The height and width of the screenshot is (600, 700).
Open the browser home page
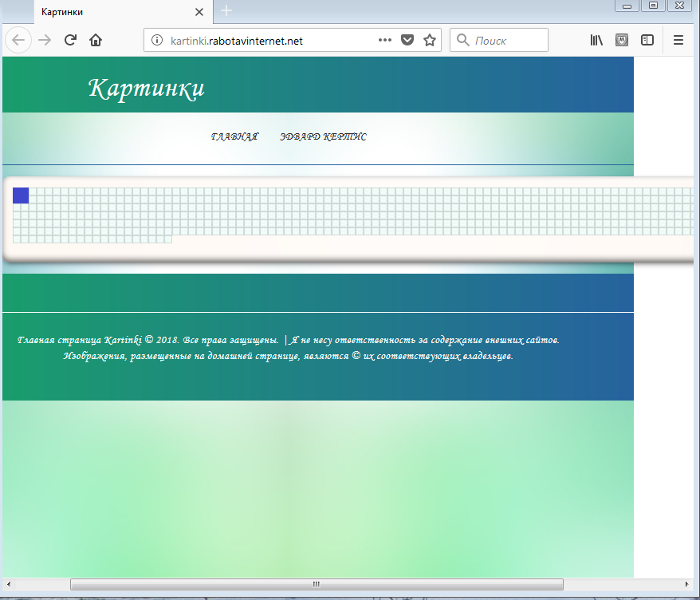coord(96,40)
